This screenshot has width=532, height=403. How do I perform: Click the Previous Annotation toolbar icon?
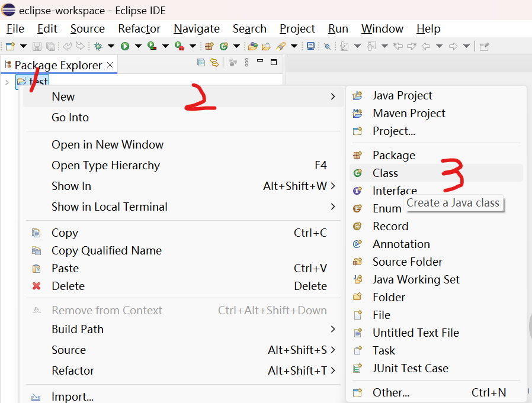(371, 46)
